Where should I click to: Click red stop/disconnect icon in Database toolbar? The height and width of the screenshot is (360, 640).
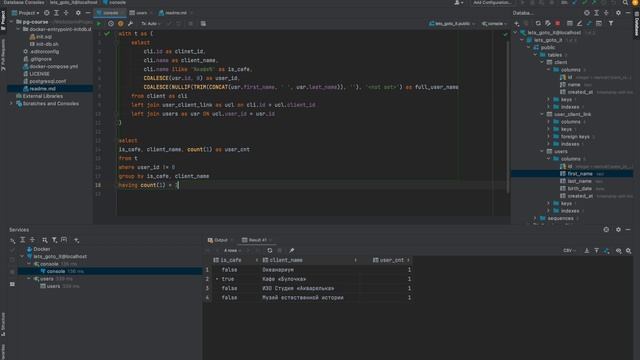[x=558, y=24]
